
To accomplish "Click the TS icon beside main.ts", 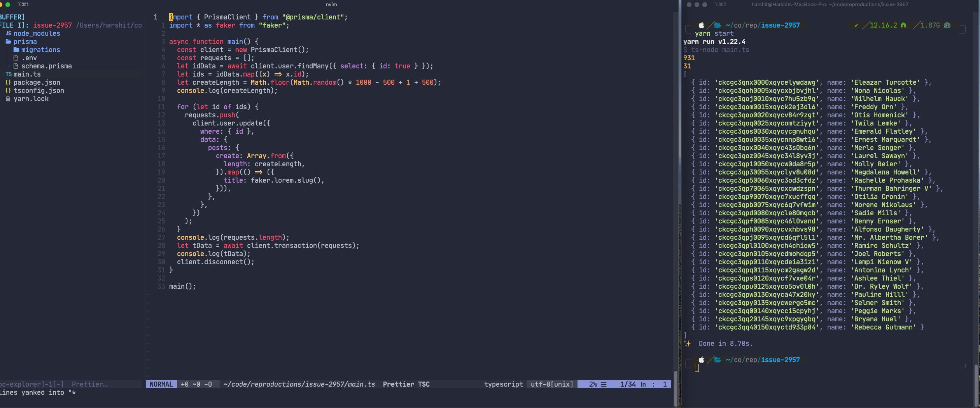I will click(x=9, y=74).
